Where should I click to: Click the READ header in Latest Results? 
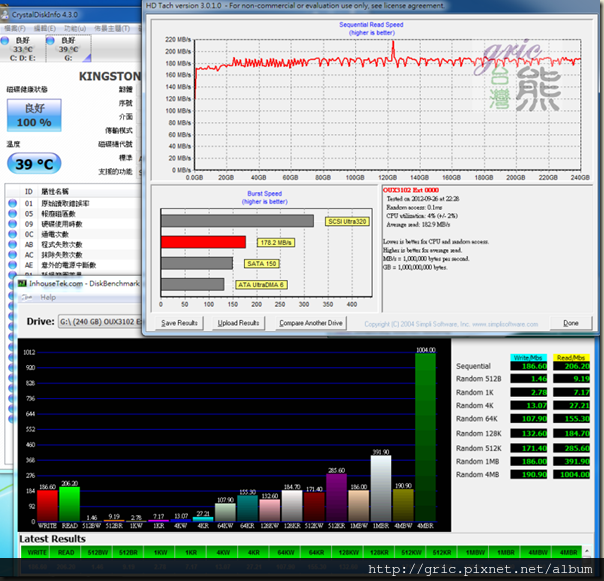pos(66,552)
